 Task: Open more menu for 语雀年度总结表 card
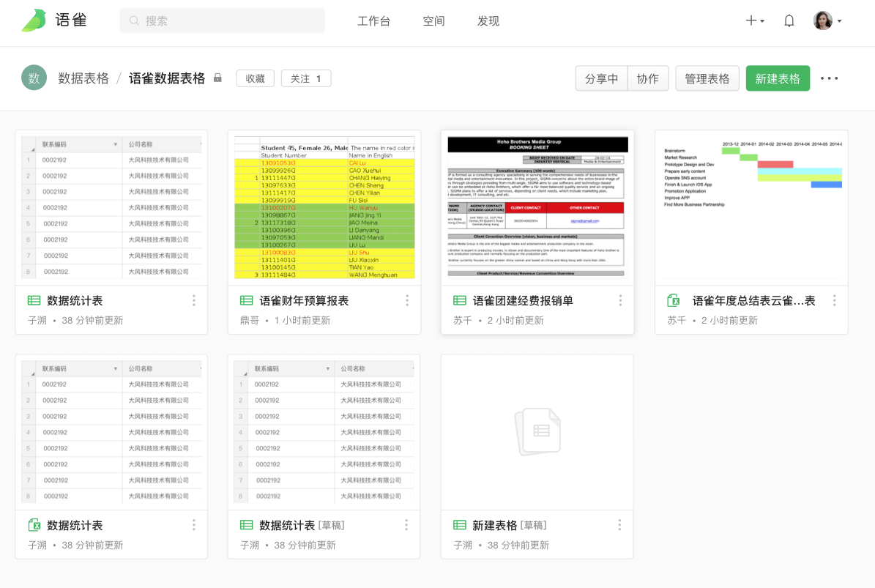pos(834,301)
